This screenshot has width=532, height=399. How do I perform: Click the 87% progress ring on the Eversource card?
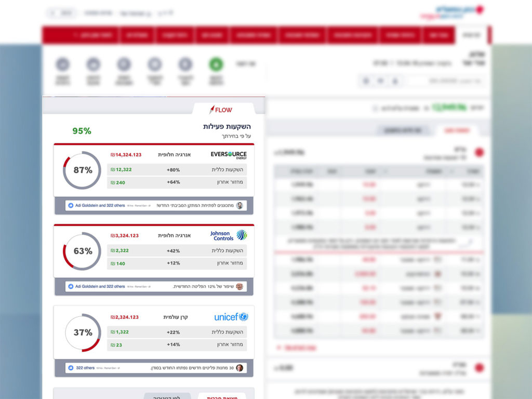[x=81, y=169]
